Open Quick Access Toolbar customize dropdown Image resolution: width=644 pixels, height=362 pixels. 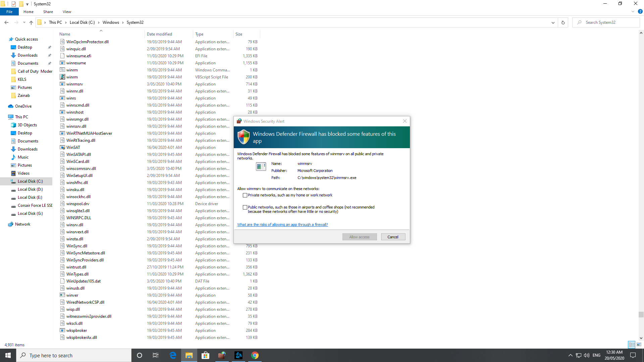(27, 4)
